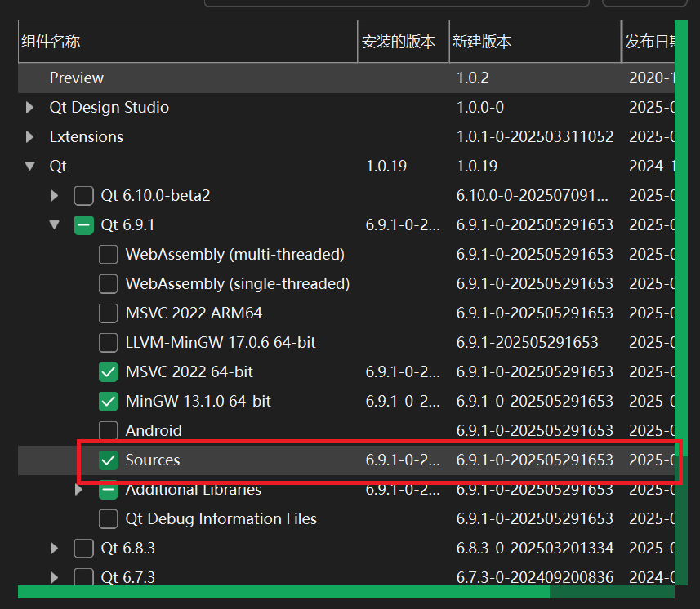Select the Extensions label

coord(86,137)
